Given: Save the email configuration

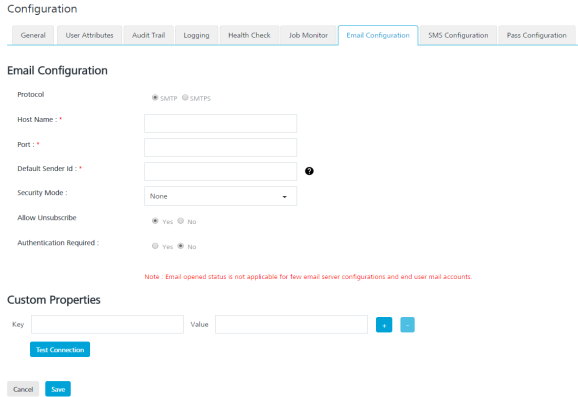Looking at the screenshot, I should [58, 389].
